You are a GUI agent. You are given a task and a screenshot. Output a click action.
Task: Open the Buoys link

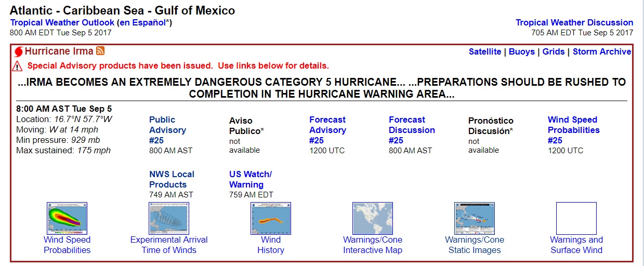click(522, 52)
